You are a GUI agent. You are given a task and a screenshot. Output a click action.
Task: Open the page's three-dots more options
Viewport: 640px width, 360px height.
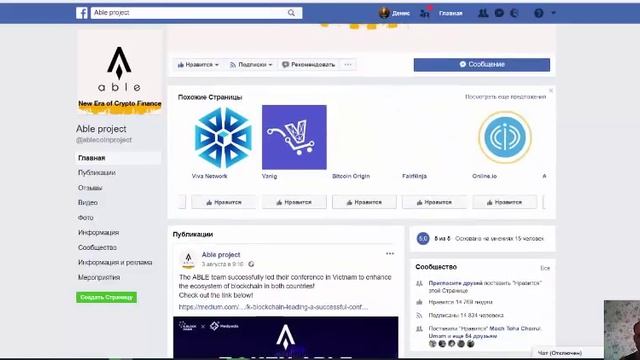pyautogui.click(x=348, y=64)
